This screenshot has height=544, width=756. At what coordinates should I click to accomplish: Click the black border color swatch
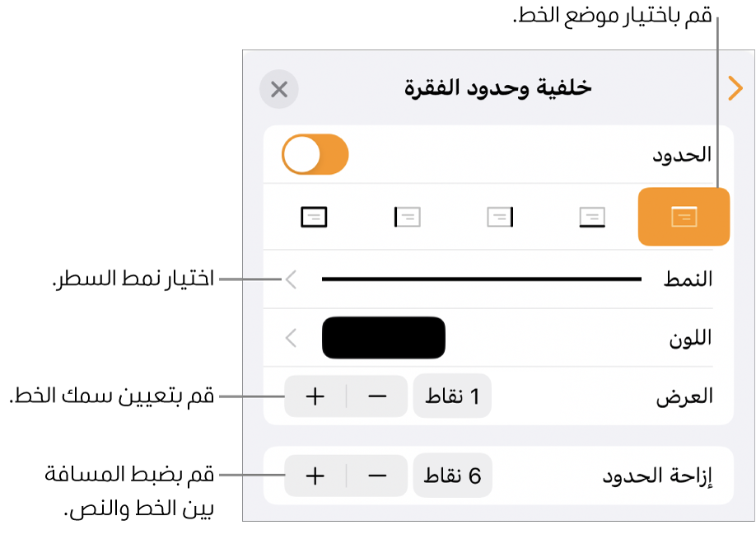pyautogui.click(x=384, y=337)
